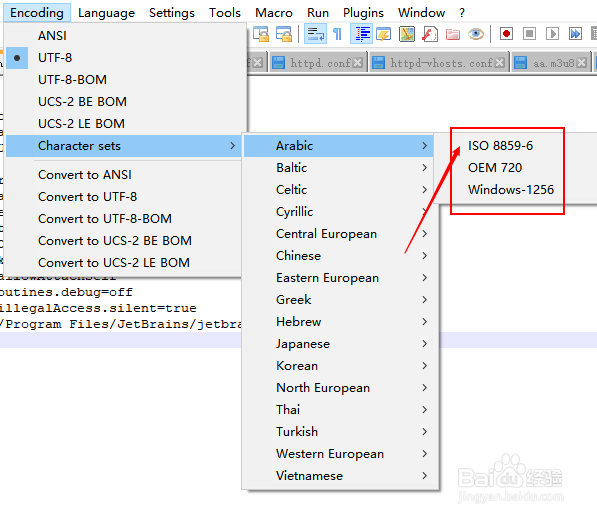
Task: Run macro multiple times icon
Action: pyautogui.click(x=575, y=34)
